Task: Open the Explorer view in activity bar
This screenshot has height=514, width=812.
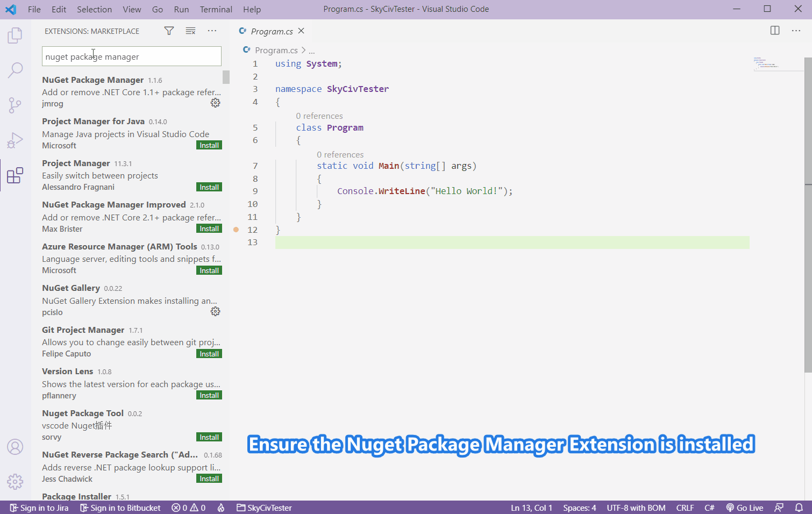Action: pos(15,36)
